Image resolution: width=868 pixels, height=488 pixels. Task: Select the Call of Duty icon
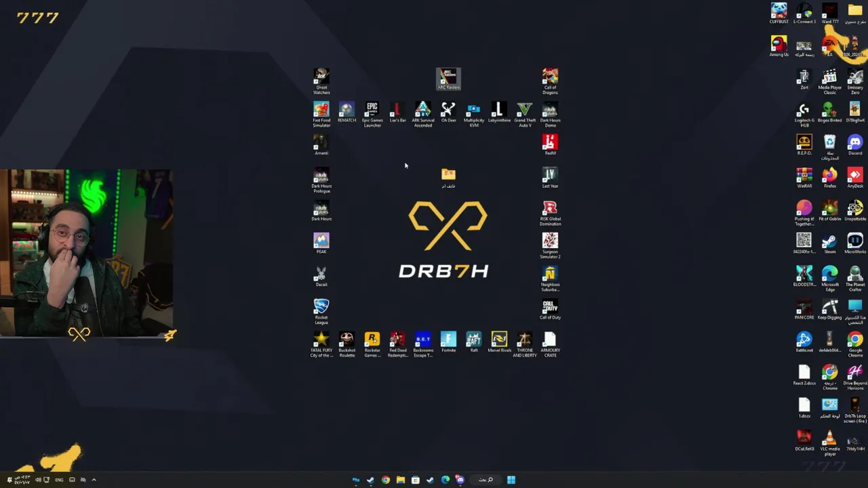[x=550, y=309]
